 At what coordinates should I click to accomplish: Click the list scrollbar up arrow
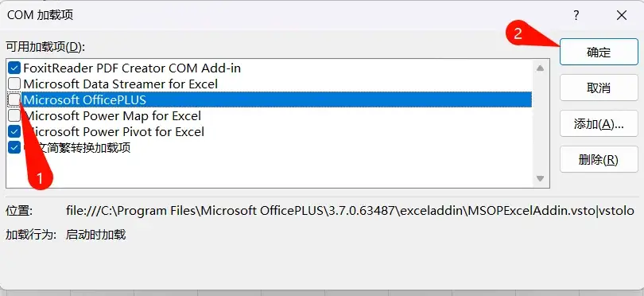(x=540, y=68)
